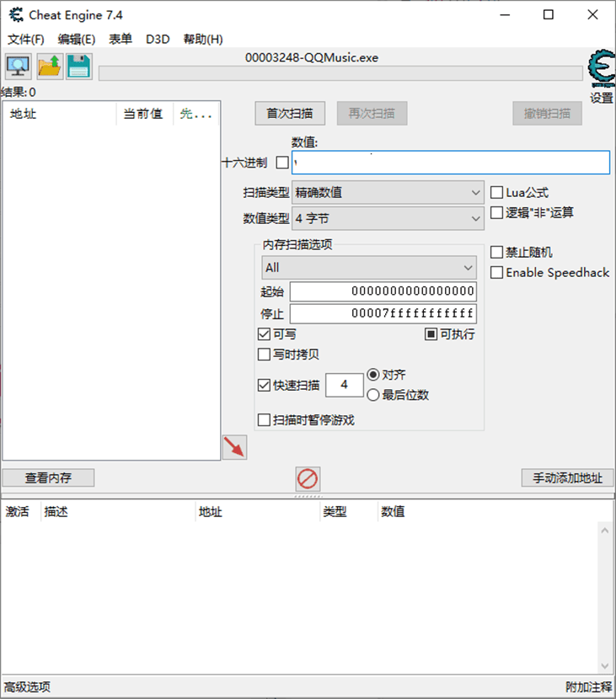Click the 停止 address field
Viewport: 616px width, 699px height.
tap(383, 314)
